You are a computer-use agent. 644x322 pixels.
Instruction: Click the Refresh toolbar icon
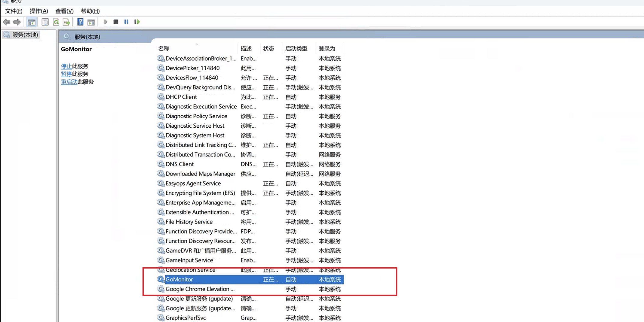[56, 22]
